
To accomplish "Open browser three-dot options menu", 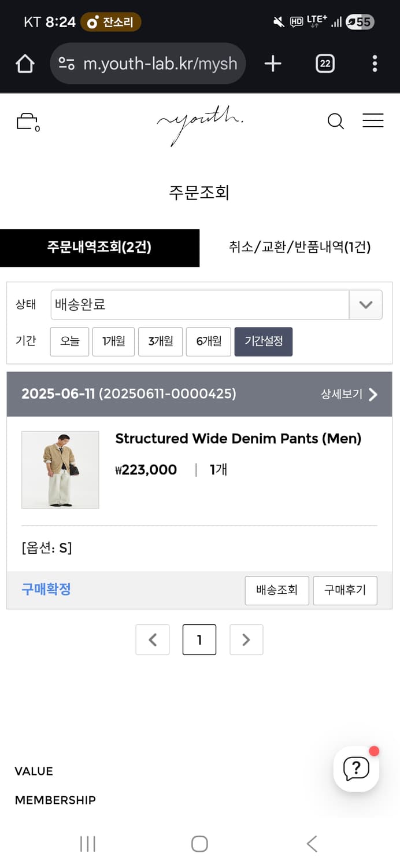I will click(x=375, y=64).
